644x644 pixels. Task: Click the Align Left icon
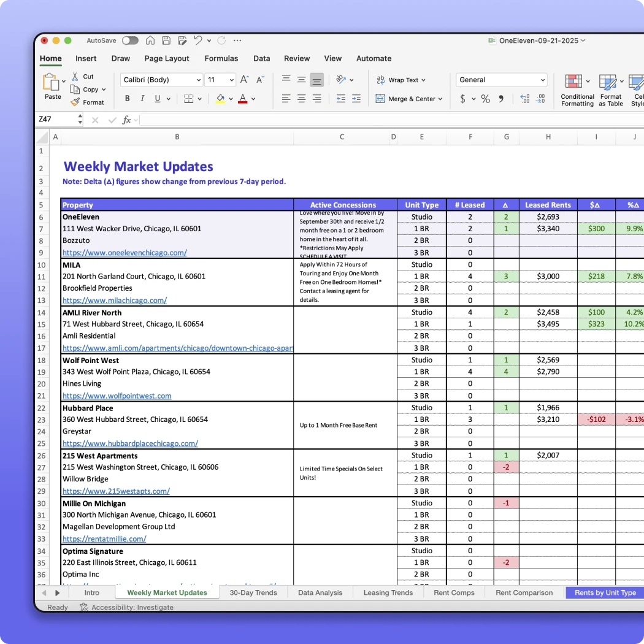[x=286, y=99]
